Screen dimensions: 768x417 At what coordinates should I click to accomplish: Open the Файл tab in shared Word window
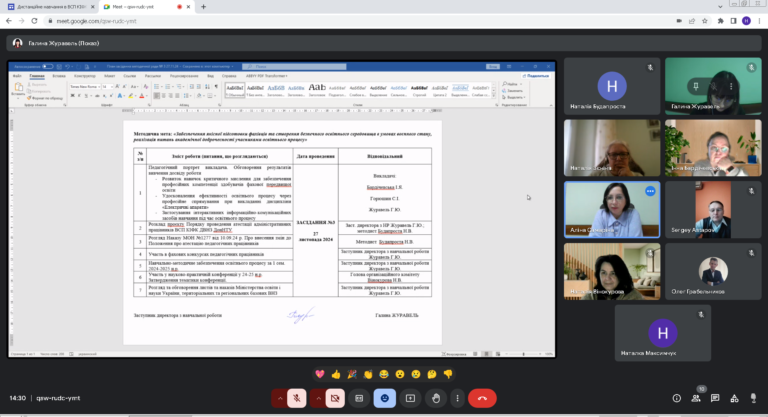click(17, 76)
